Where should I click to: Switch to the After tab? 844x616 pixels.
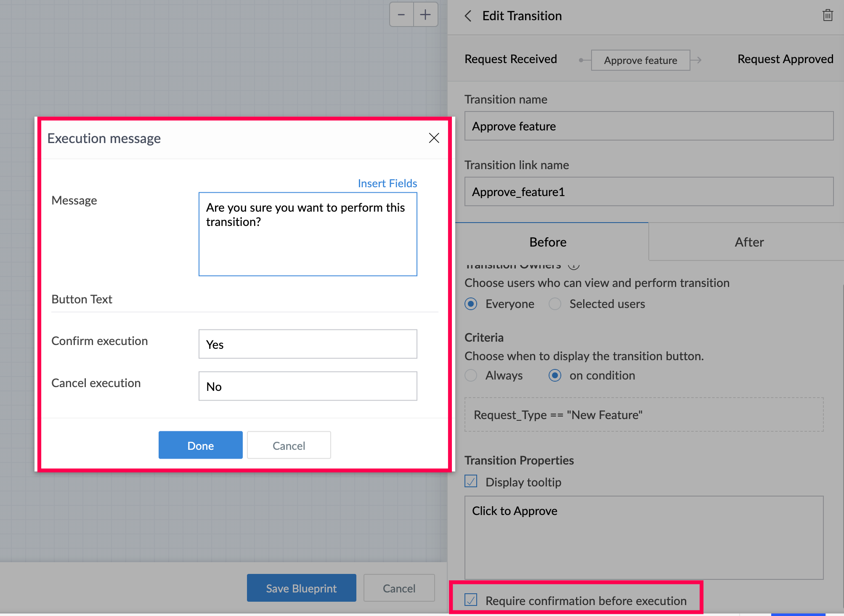tap(749, 242)
